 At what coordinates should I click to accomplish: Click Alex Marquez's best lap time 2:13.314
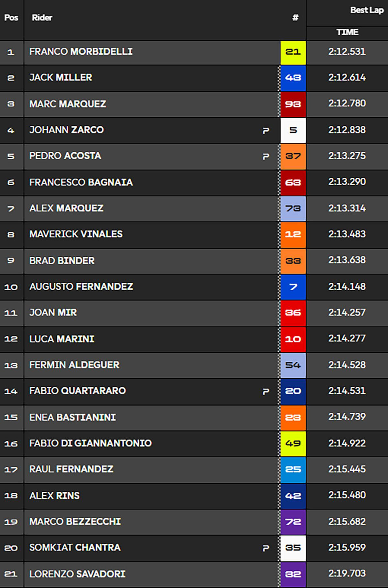point(347,208)
